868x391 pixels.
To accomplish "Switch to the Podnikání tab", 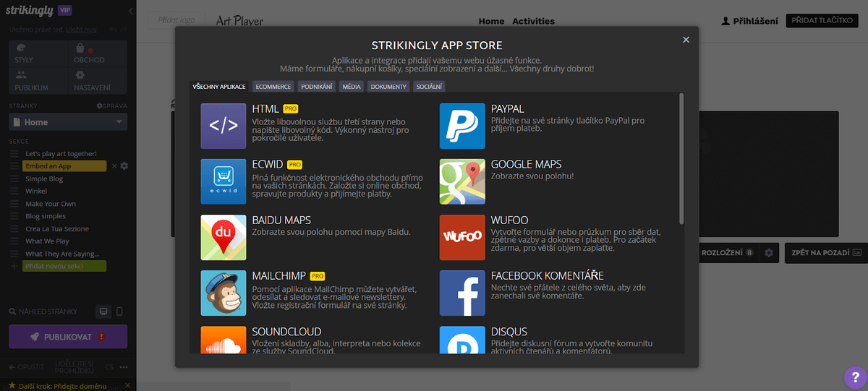I will [x=317, y=87].
